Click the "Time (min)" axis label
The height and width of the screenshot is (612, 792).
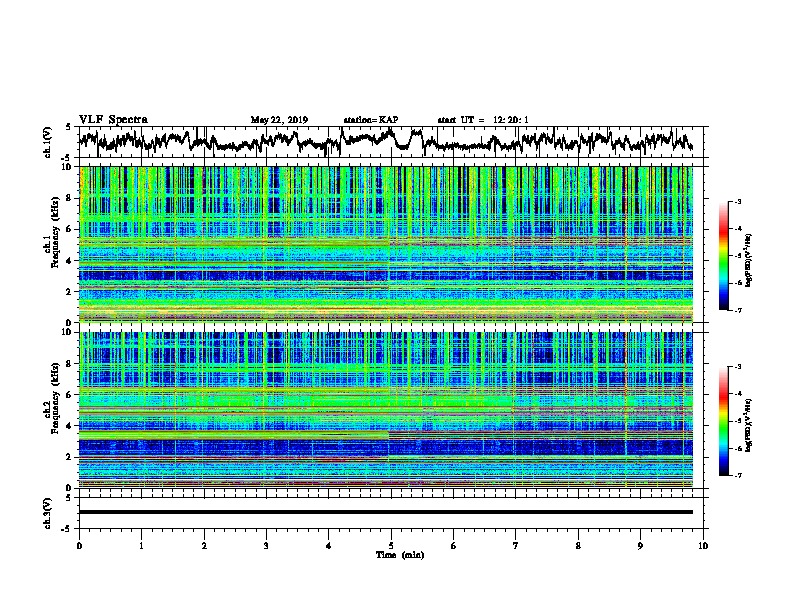400,554
